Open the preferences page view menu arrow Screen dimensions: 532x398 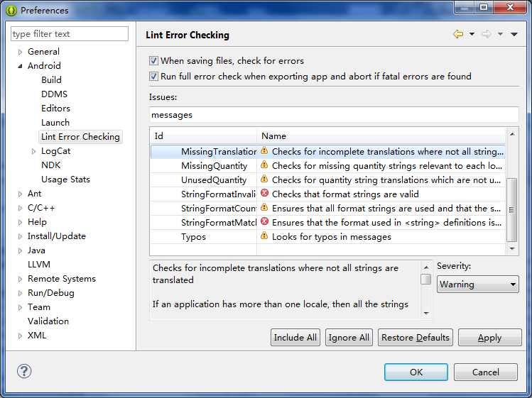pyautogui.click(x=514, y=34)
